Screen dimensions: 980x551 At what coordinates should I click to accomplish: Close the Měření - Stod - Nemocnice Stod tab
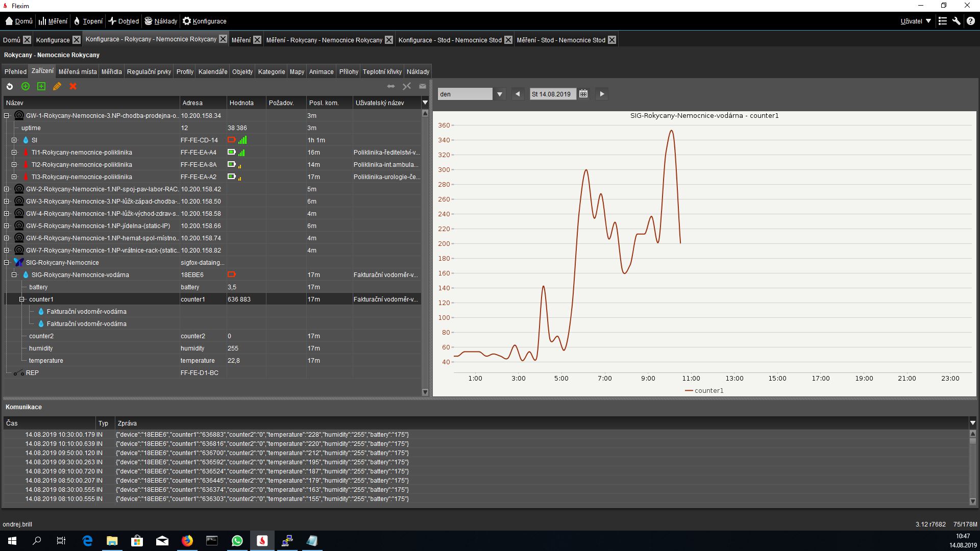point(612,40)
